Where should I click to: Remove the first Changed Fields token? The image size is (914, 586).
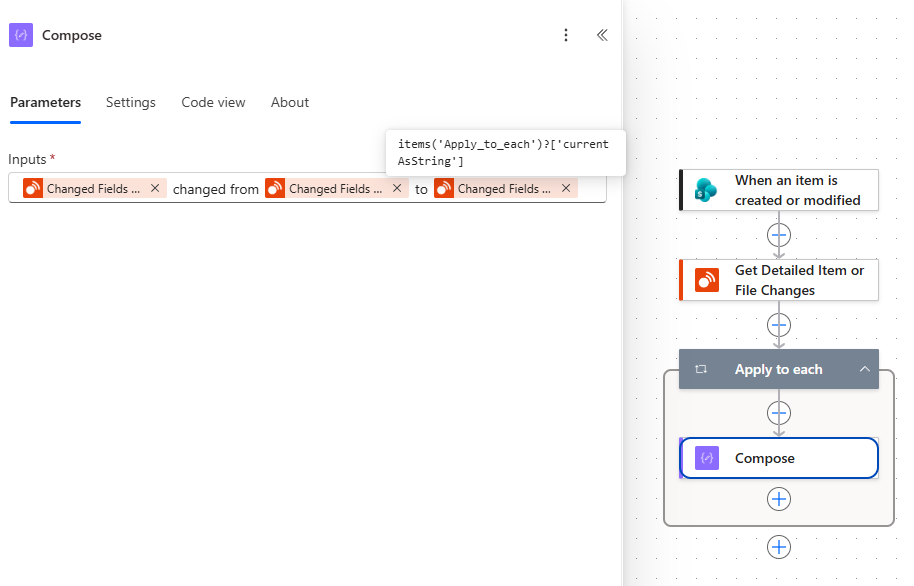155,188
